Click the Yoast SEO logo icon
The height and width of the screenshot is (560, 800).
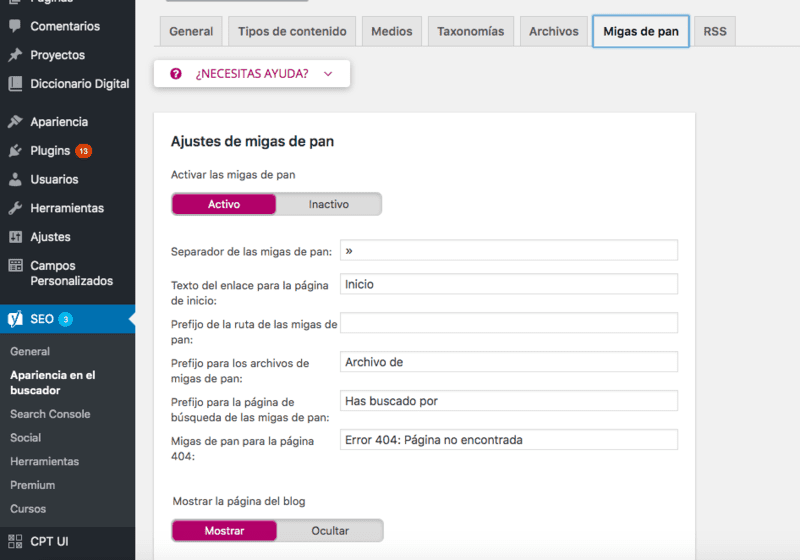click(x=15, y=319)
